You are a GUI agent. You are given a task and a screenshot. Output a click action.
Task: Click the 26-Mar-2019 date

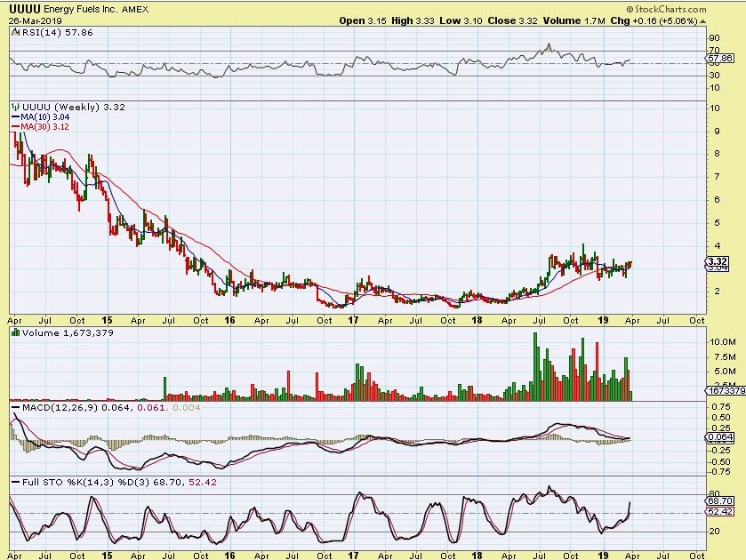36,21
